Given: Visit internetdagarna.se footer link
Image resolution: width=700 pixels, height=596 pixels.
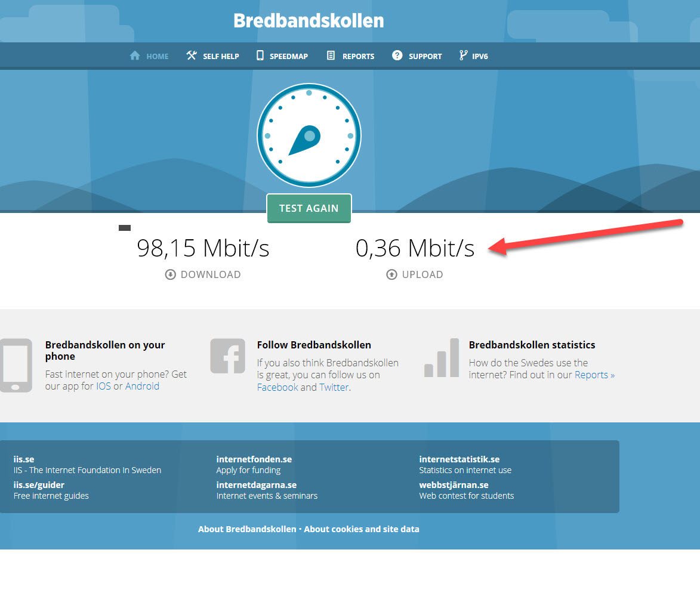Looking at the screenshot, I should [x=256, y=485].
